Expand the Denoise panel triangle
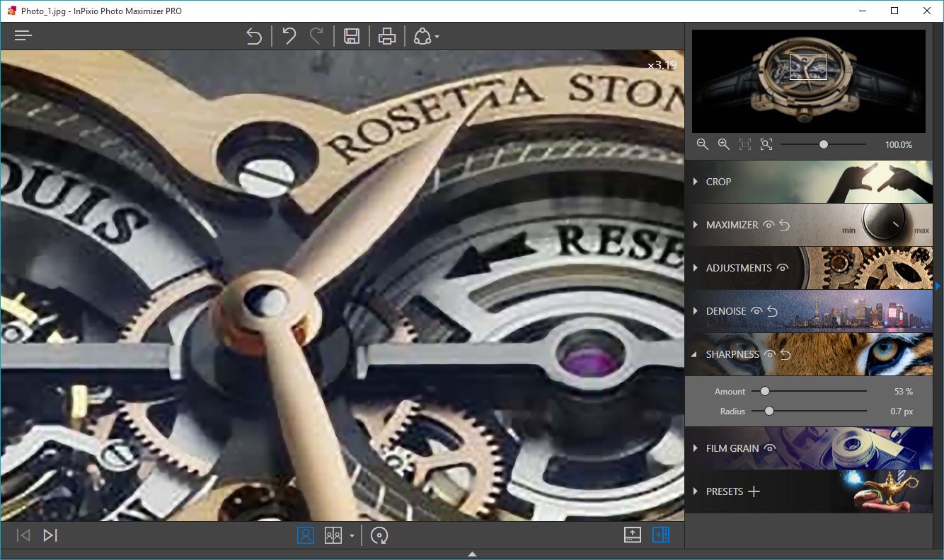The height and width of the screenshot is (560, 944). point(695,311)
